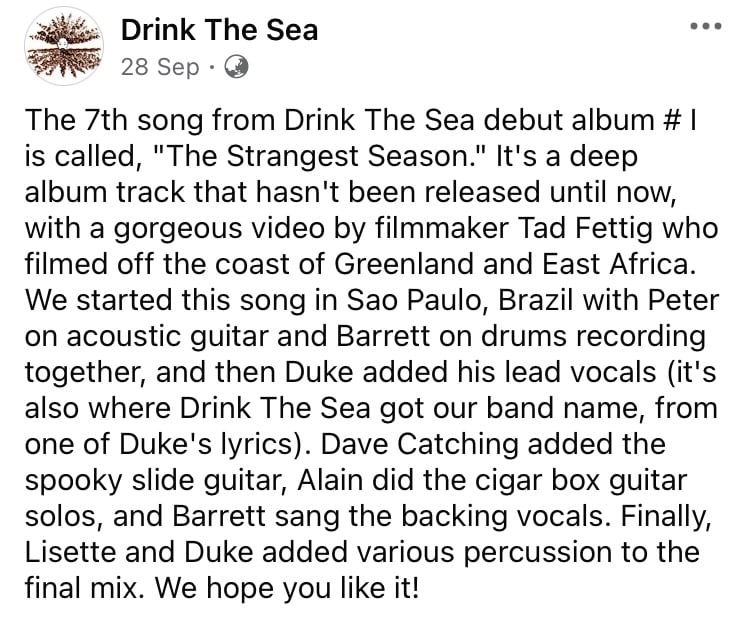Click the Drink The Sea profile picture

click(64, 46)
